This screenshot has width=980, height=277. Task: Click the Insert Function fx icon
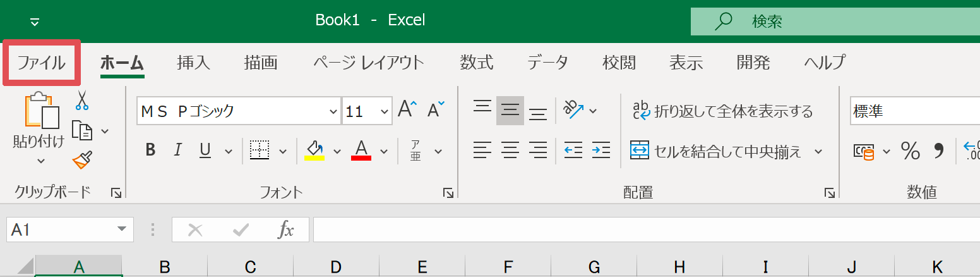click(x=286, y=230)
